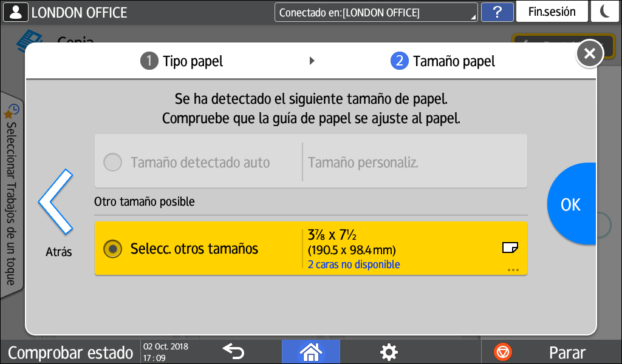Click the red stop icon

click(503, 352)
